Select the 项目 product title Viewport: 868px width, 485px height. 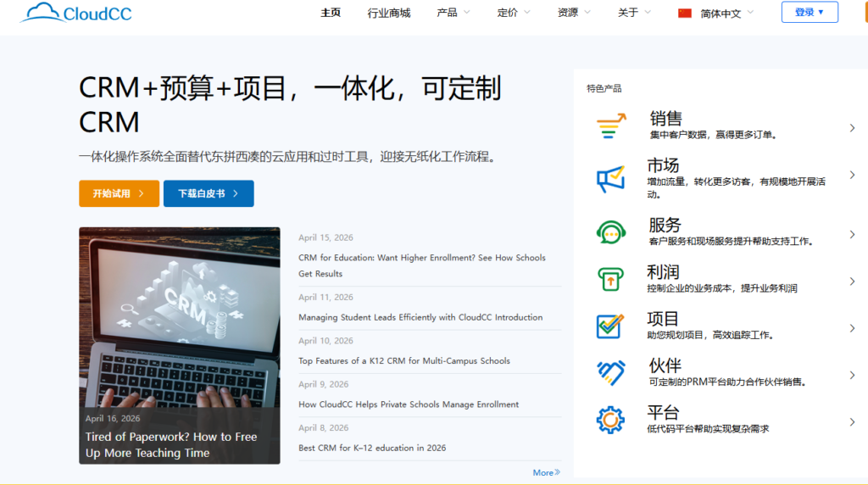pyautogui.click(x=663, y=318)
